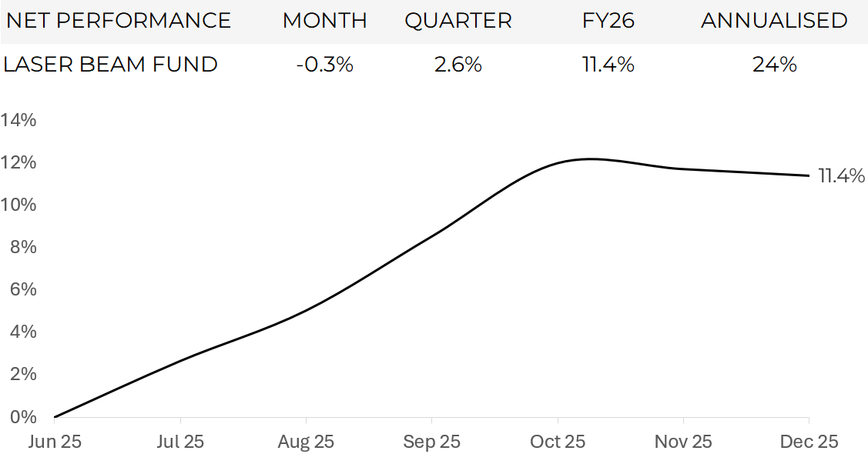Viewport: 868px width, 454px height.
Task: Click the Dec 25 axis label
Action: click(x=809, y=441)
